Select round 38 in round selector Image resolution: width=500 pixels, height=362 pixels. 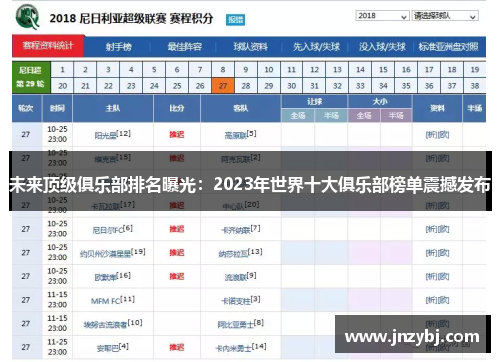475,86
